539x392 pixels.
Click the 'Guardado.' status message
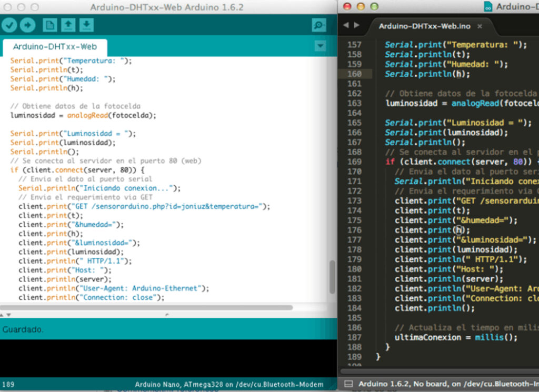click(x=23, y=329)
